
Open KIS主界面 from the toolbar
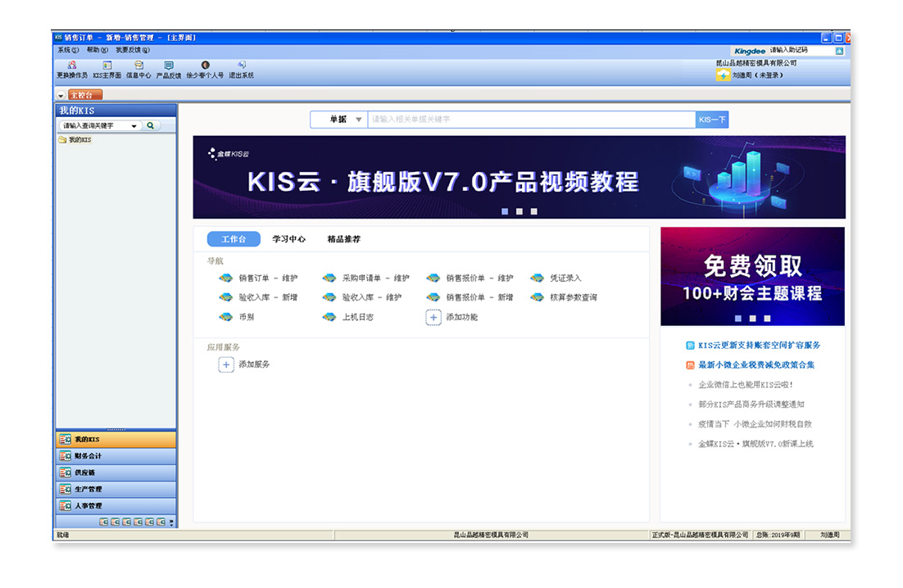(107, 66)
